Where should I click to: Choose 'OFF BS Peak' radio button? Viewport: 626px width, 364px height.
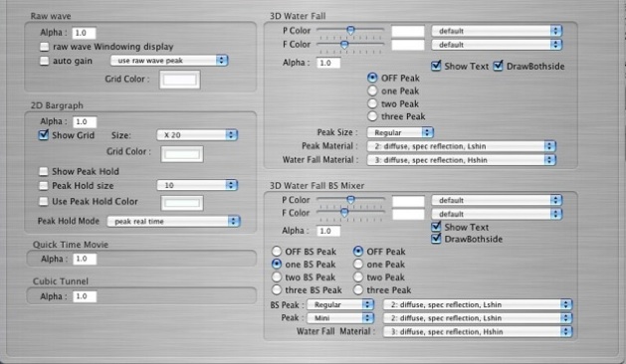277,252
